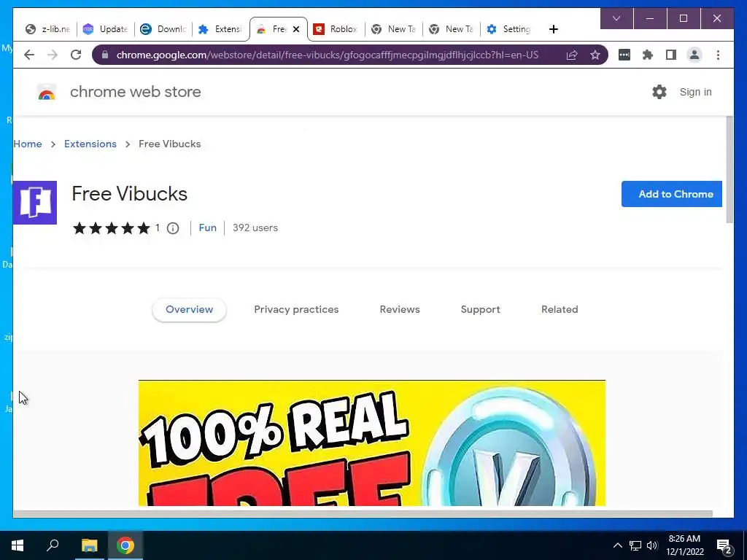Viewport: 747px width, 560px height.
Task: Show rating info icon next to stars
Action: 173,228
